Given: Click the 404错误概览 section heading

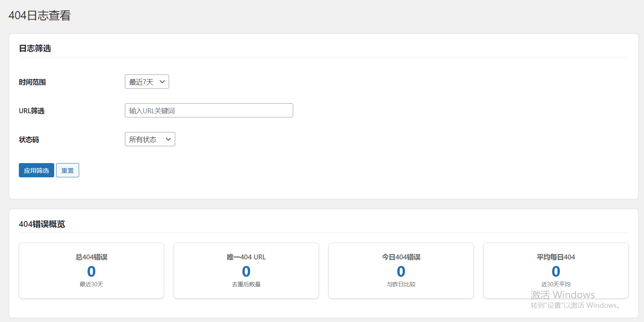Looking at the screenshot, I should (42, 224).
